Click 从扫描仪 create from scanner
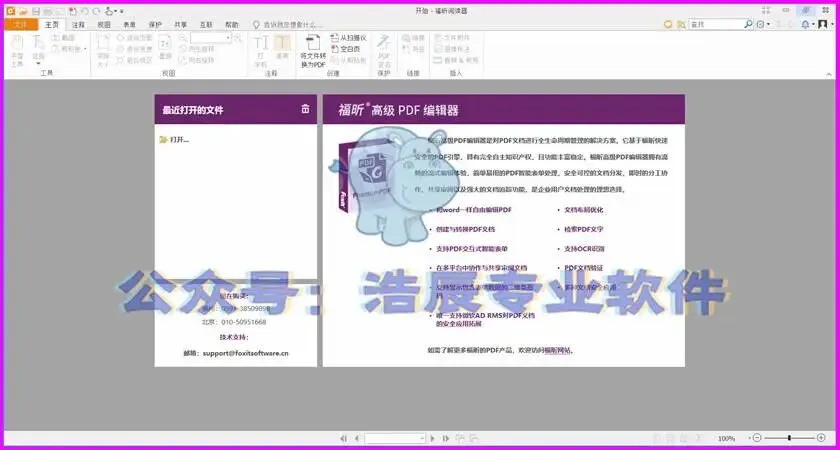Image resolution: width=840 pixels, height=450 pixels. [x=349, y=38]
